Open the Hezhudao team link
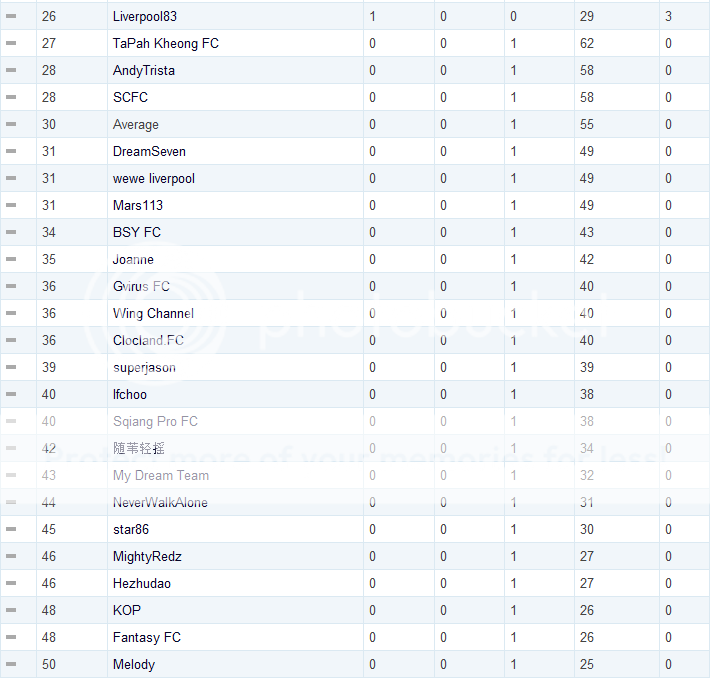The image size is (711, 679). [x=142, y=584]
